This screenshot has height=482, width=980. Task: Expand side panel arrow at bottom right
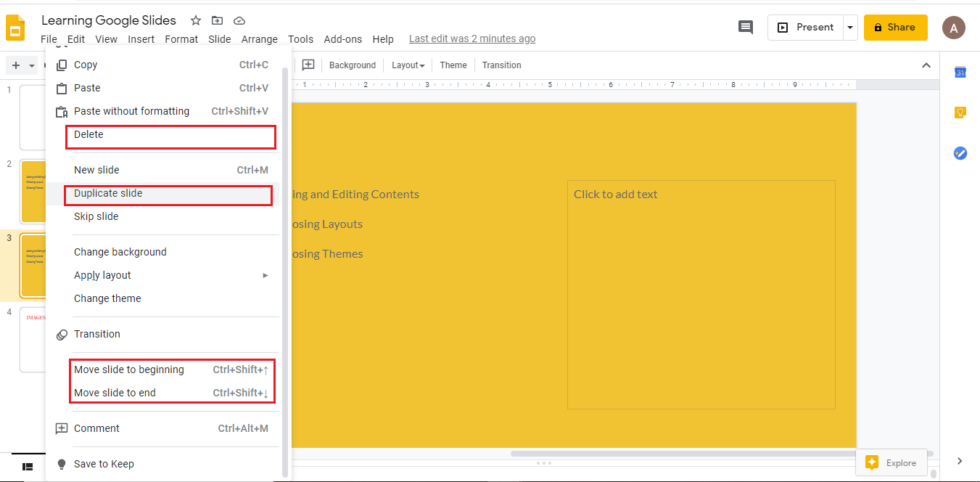tap(960, 461)
